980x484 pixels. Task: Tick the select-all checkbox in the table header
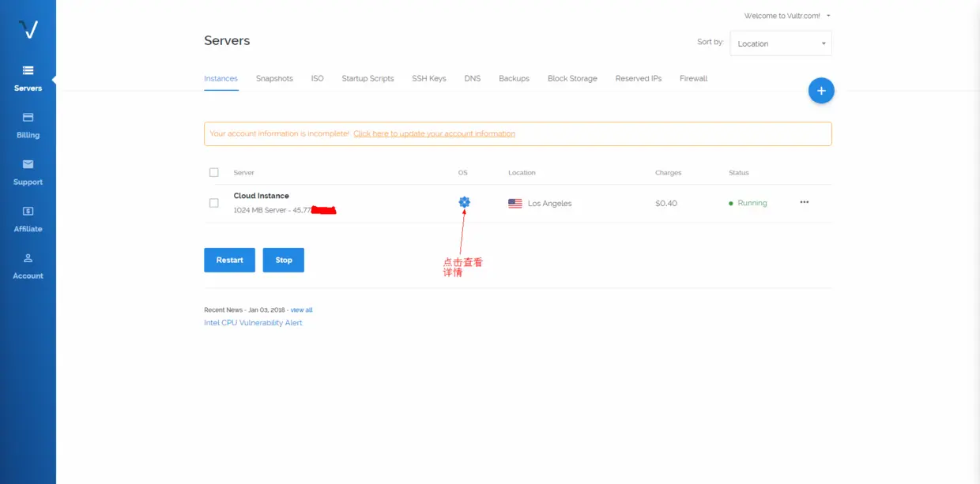[213, 172]
